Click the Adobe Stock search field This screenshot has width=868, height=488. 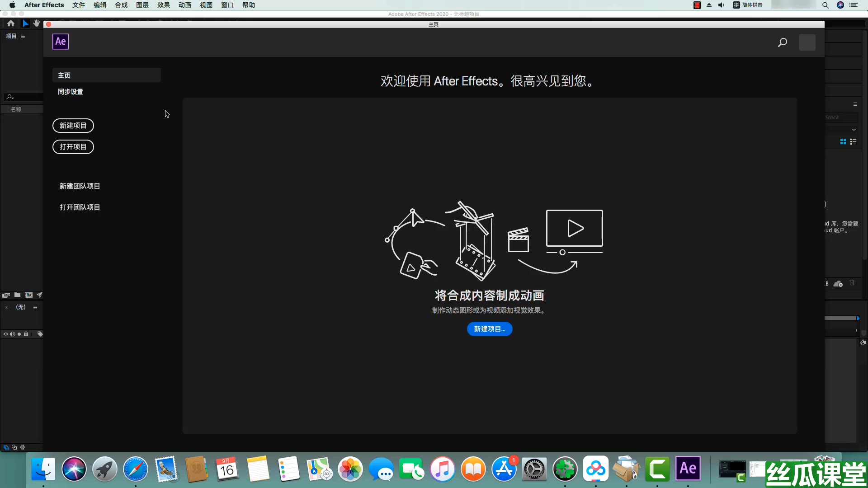coord(841,117)
